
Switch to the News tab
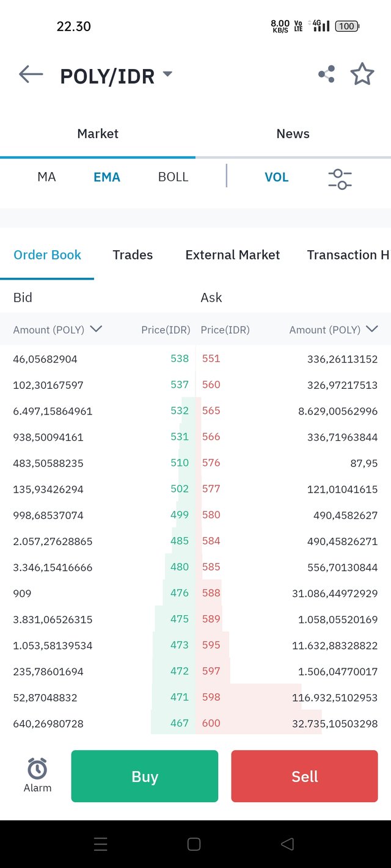(293, 134)
